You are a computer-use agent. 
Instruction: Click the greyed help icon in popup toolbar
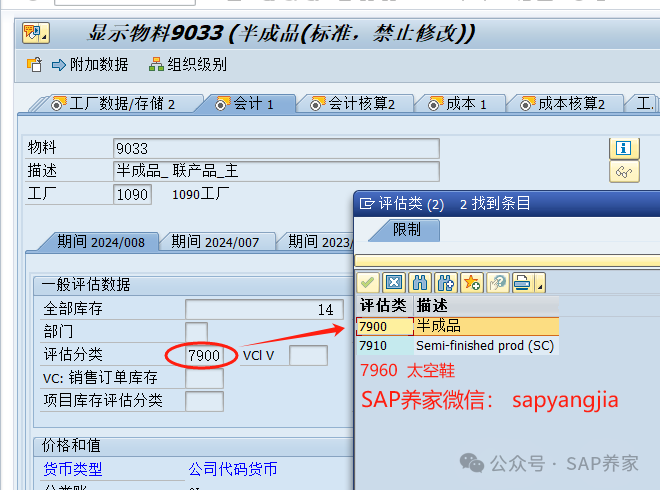click(498, 282)
